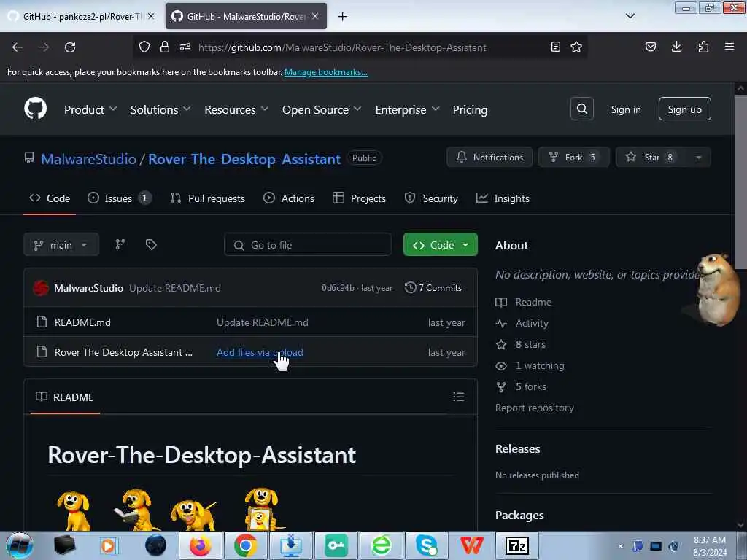747x560 pixels.
Task: Open the GitHub search magnifier button
Action: click(581, 109)
